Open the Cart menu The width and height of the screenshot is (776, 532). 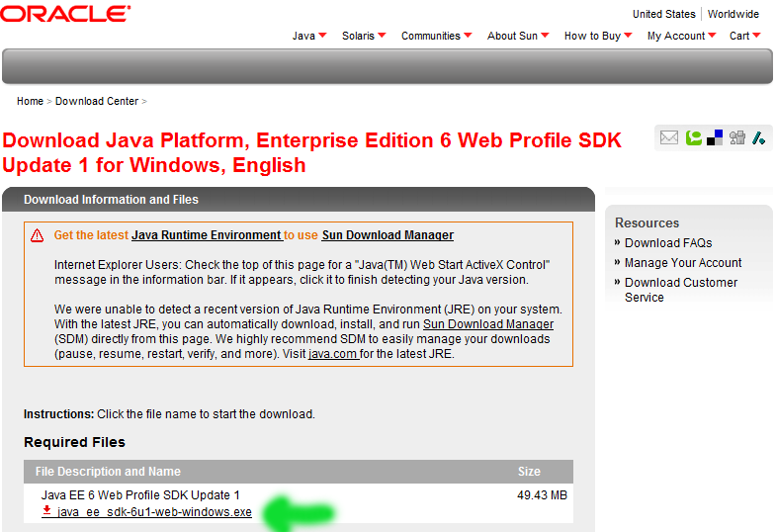click(x=739, y=36)
